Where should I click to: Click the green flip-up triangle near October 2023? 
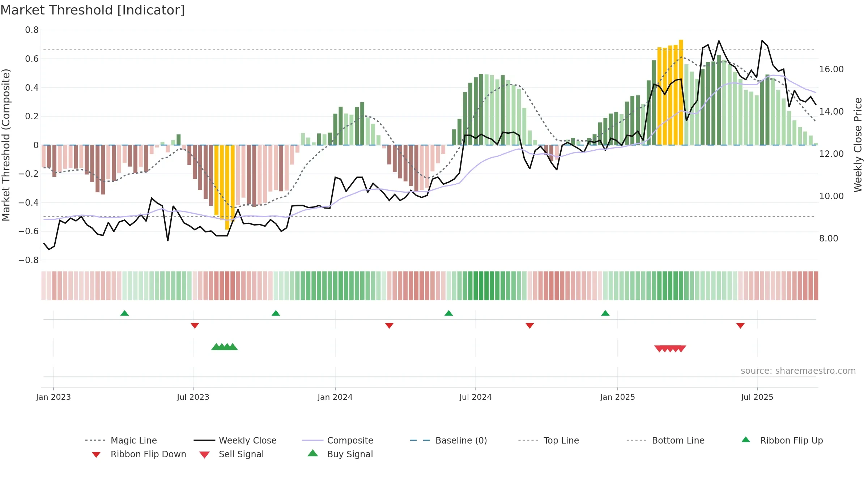click(276, 313)
